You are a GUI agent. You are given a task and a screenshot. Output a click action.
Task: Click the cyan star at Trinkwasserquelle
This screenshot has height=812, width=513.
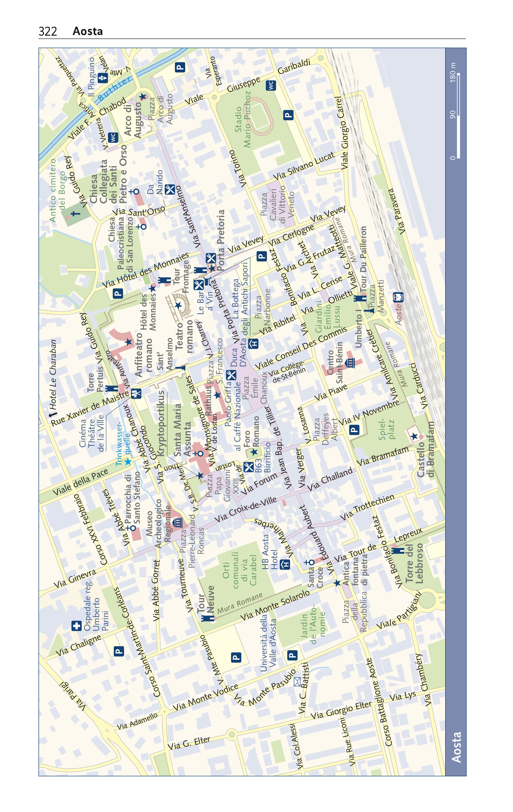pyautogui.click(x=128, y=461)
